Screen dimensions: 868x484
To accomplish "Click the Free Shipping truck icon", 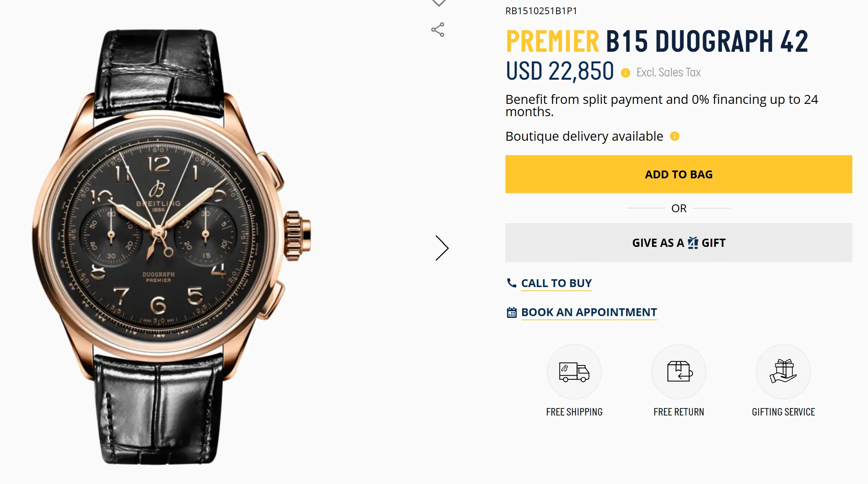I will pos(574,372).
